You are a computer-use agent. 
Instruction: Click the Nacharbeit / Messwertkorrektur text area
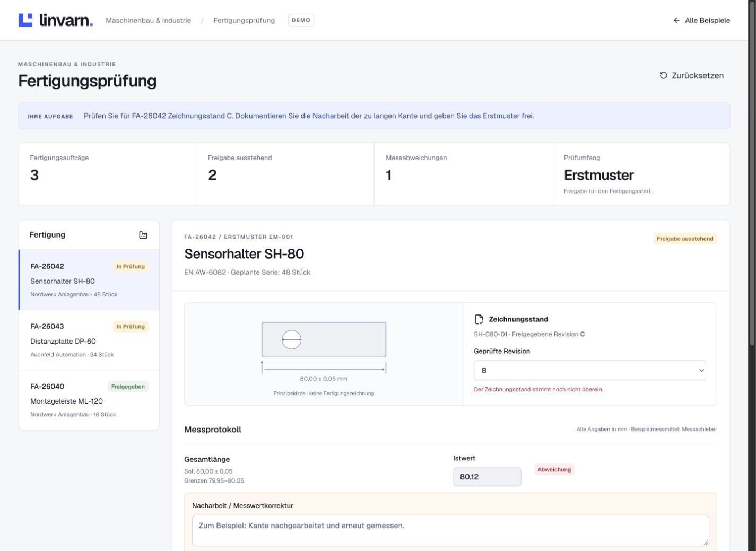coord(450,530)
